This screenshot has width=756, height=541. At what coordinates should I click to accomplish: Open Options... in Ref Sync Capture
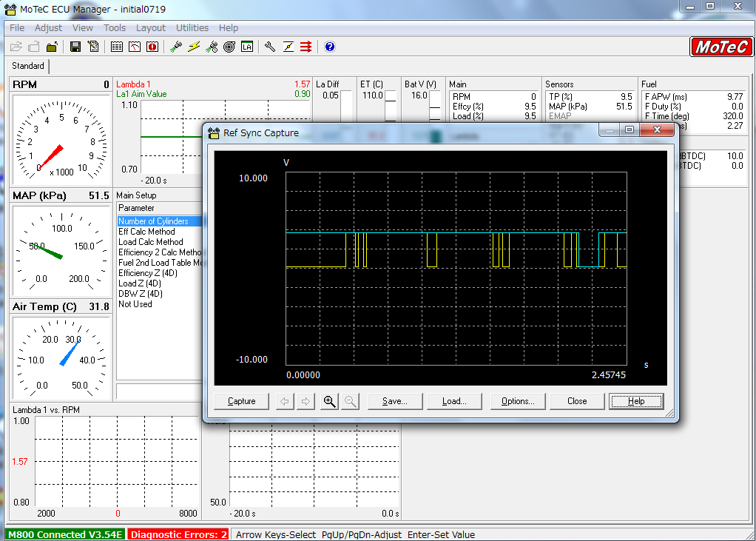(x=518, y=401)
